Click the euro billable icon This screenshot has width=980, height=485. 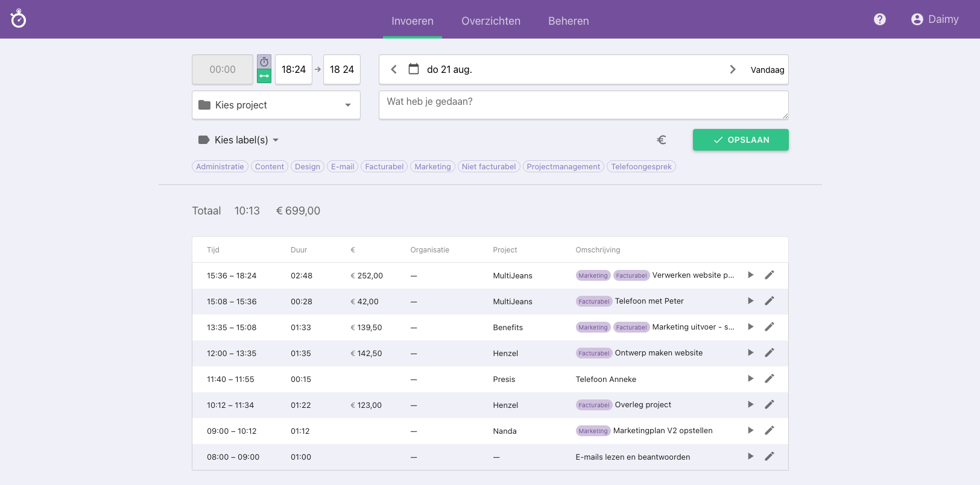(x=662, y=140)
